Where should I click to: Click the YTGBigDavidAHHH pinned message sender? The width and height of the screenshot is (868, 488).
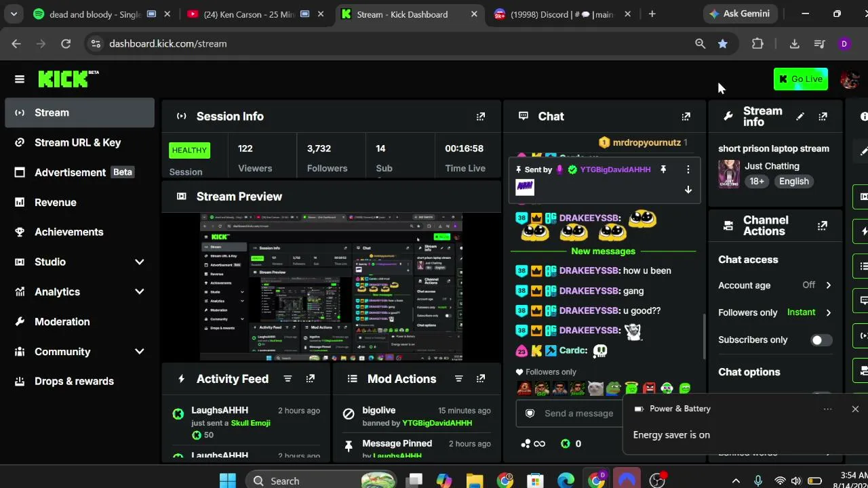coord(616,169)
